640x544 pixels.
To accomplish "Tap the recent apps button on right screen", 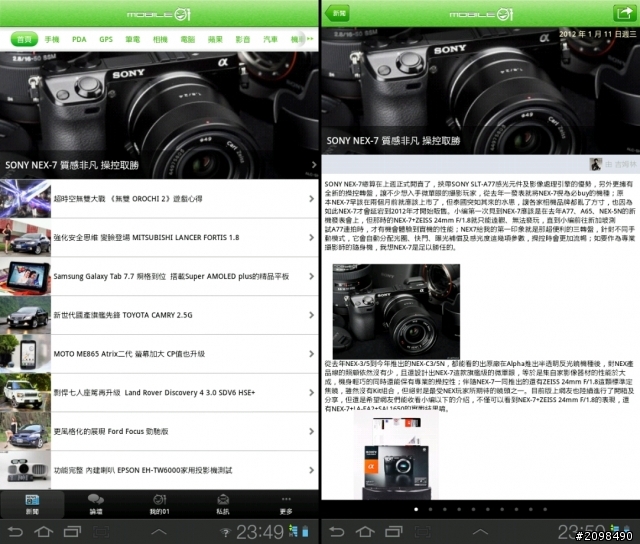I will point(394,532).
